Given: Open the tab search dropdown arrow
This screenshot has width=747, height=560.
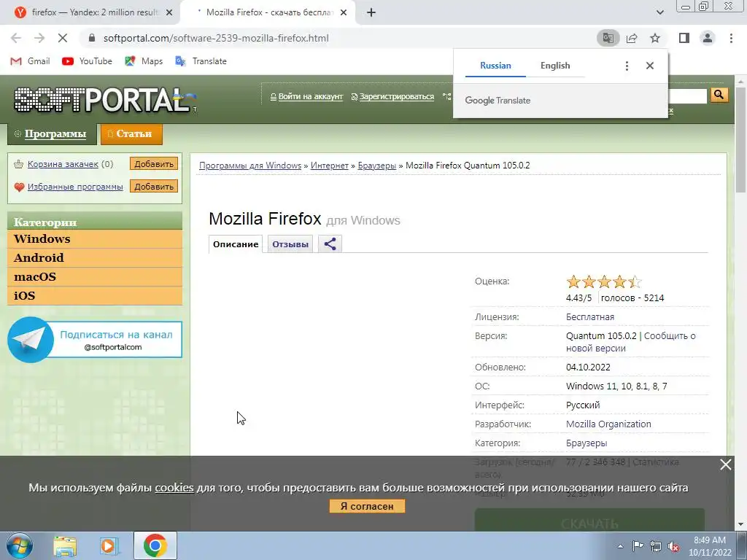Looking at the screenshot, I should point(659,12).
